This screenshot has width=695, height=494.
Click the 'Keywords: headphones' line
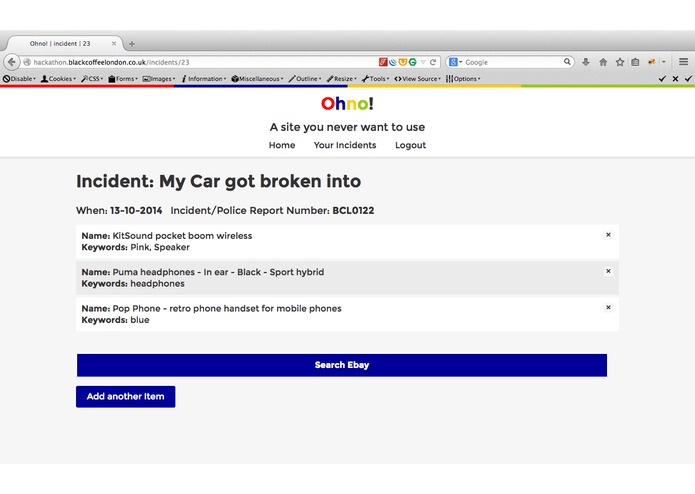[x=133, y=284]
